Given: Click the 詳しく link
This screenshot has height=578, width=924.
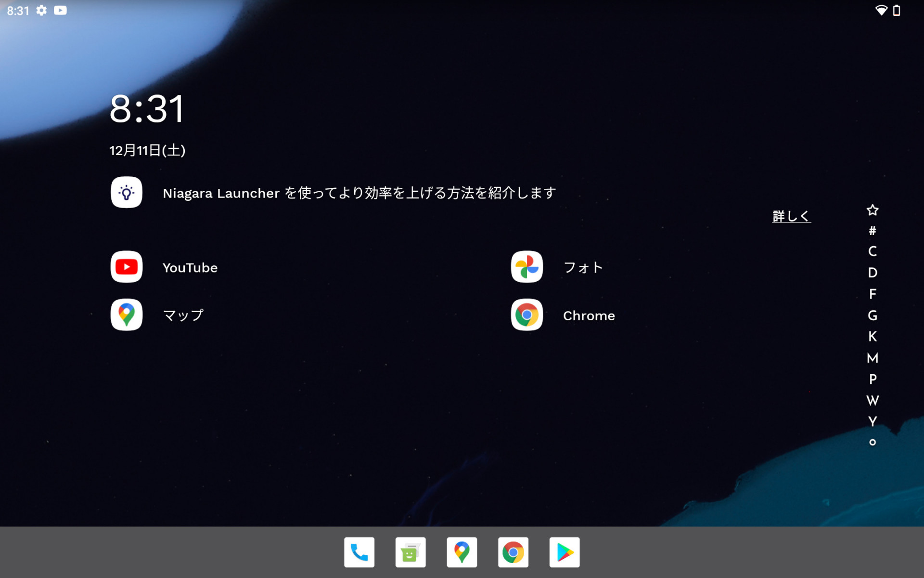Looking at the screenshot, I should (792, 216).
